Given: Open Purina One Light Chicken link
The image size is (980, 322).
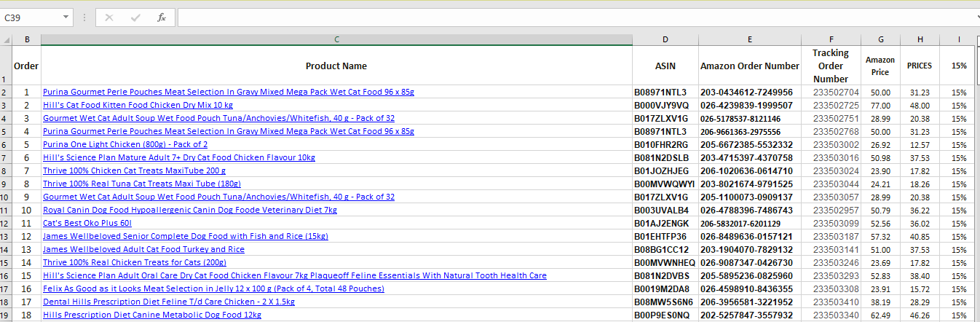Looking at the screenshot, I should (x=125, y=144).
